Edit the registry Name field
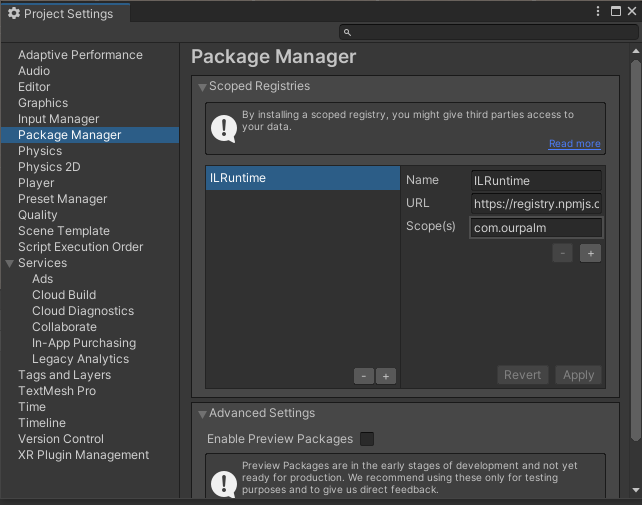The image size is (642, 505). [536, 181]
